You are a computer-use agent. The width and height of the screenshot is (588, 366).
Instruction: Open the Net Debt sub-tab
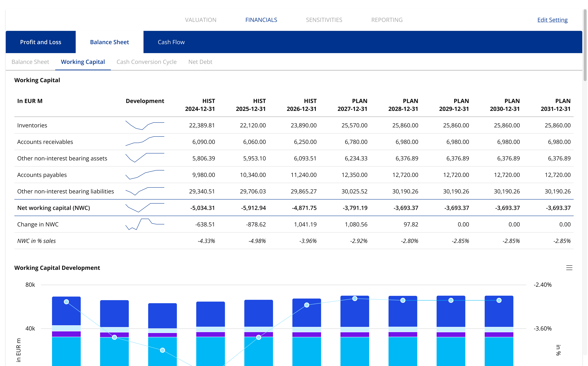(x=200, y=62)
